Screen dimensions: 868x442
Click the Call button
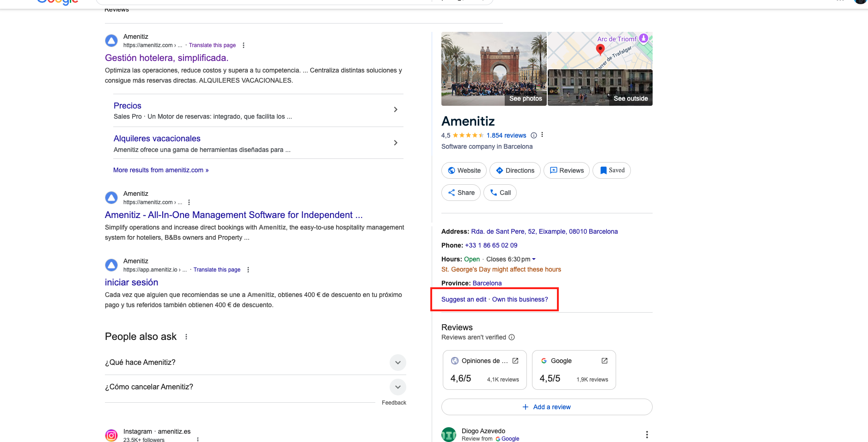coord(500,193)
